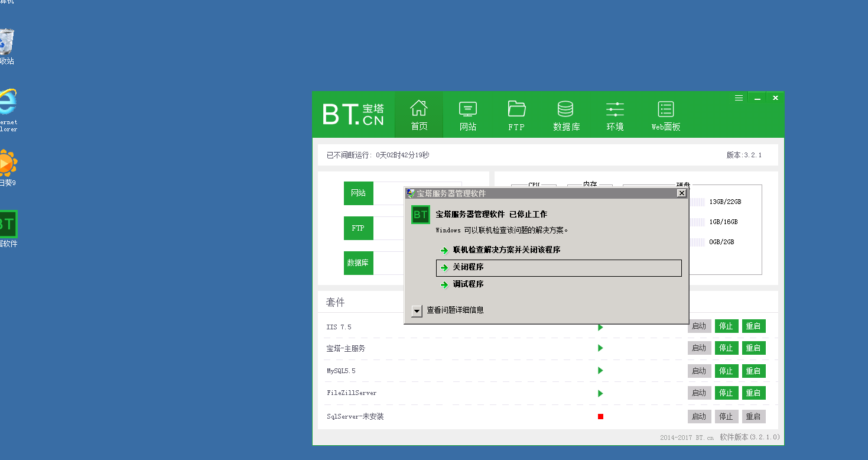Switch to the 网站 tab
The width and height of the screenshot is (868, 460).
[468, 115]
